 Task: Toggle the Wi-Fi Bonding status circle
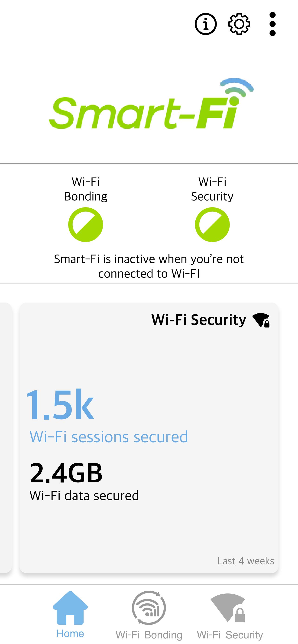(86, 224)
